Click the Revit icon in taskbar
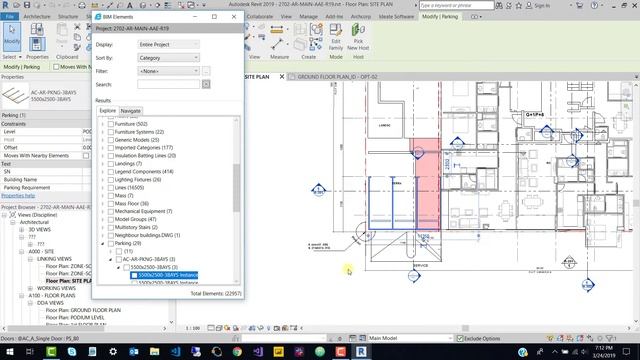The width and height of the screenshot is (640, 360). click(x=361, y=351)
